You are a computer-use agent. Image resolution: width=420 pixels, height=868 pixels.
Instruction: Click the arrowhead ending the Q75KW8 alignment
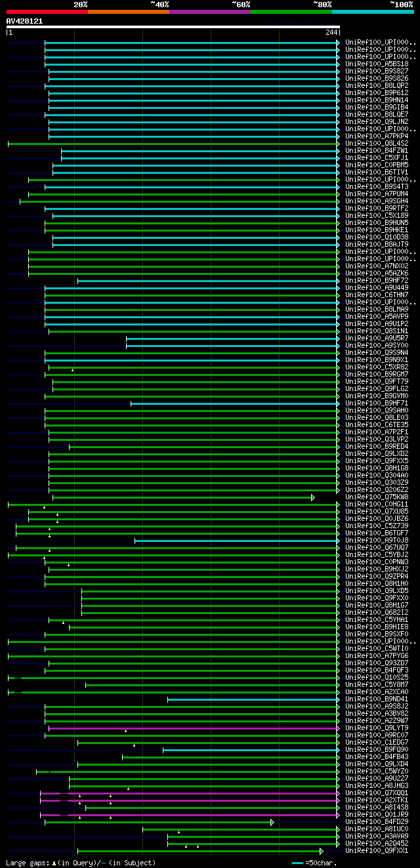(x=313, y=497)
